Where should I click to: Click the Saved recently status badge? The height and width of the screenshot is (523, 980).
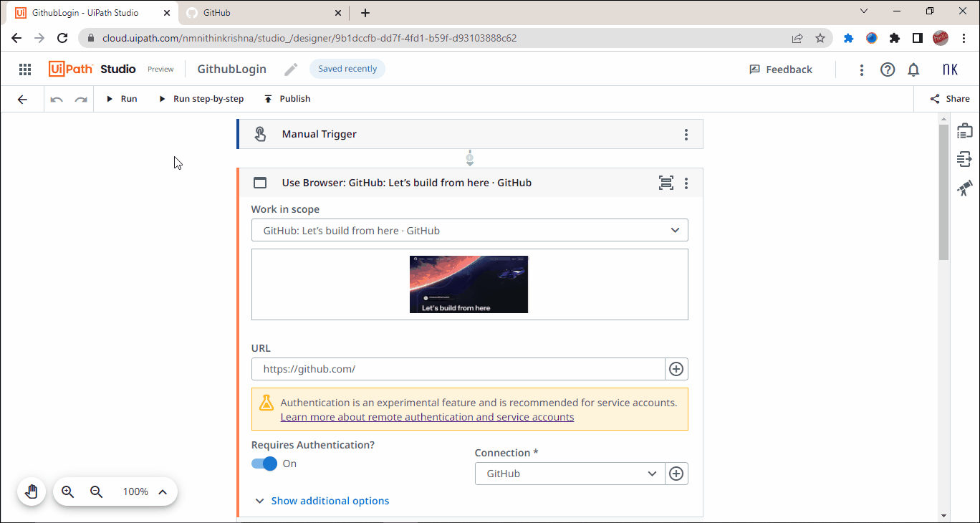347,69
